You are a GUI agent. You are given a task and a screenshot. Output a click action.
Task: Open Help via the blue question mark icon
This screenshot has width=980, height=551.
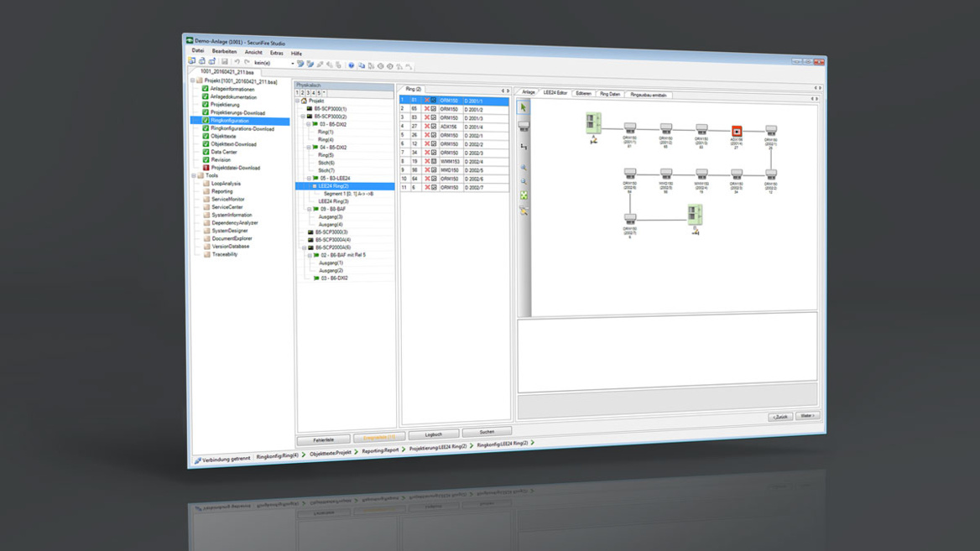point(352,64)
